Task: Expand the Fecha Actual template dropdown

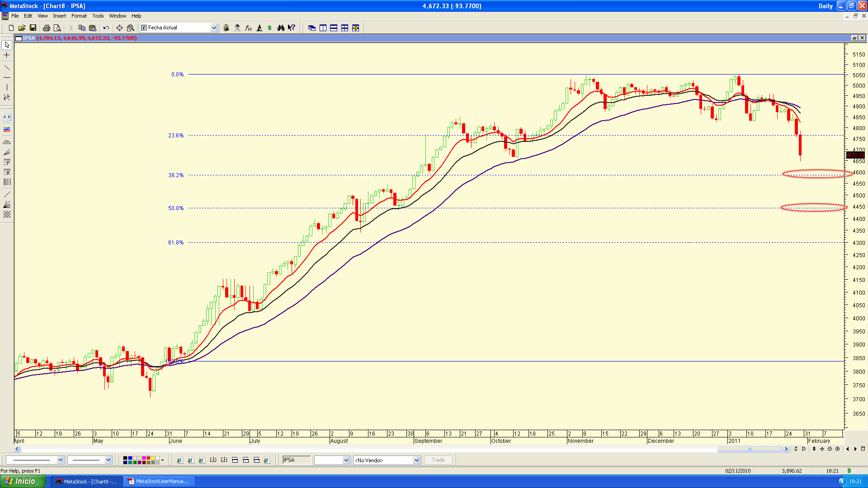Action: click(214, 28)
